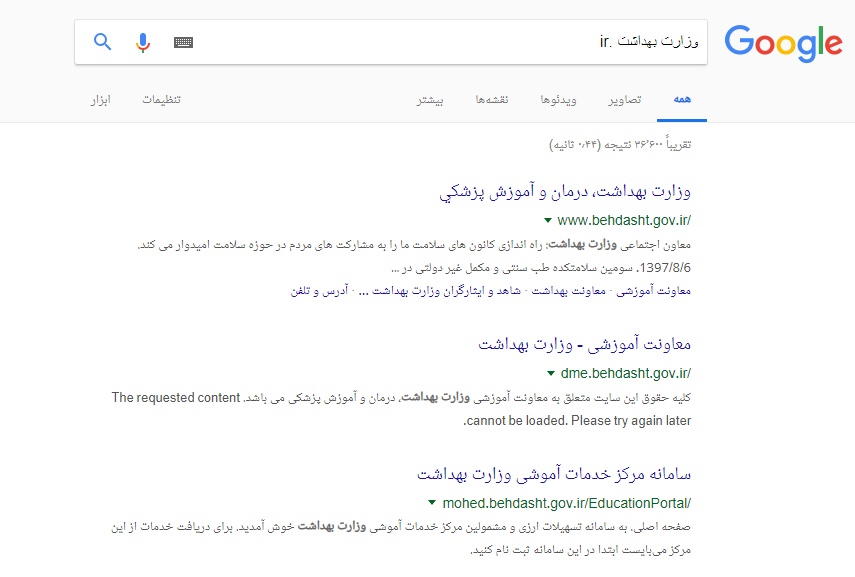The height and width of the screenshot is (577, 855).
Task: Switch to the ویدئوها (Videos) tab
Action: (x=558, y=99)
